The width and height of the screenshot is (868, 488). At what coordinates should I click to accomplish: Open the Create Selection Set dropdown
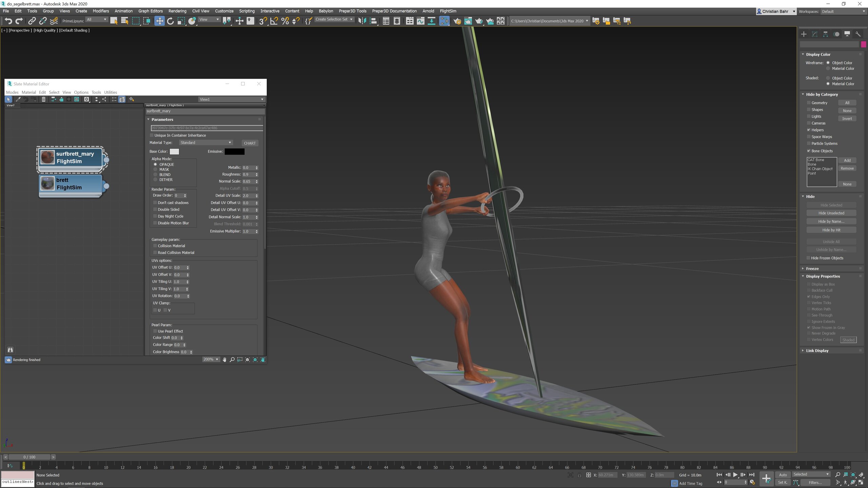pyautogui.click(x=334, y=19)
